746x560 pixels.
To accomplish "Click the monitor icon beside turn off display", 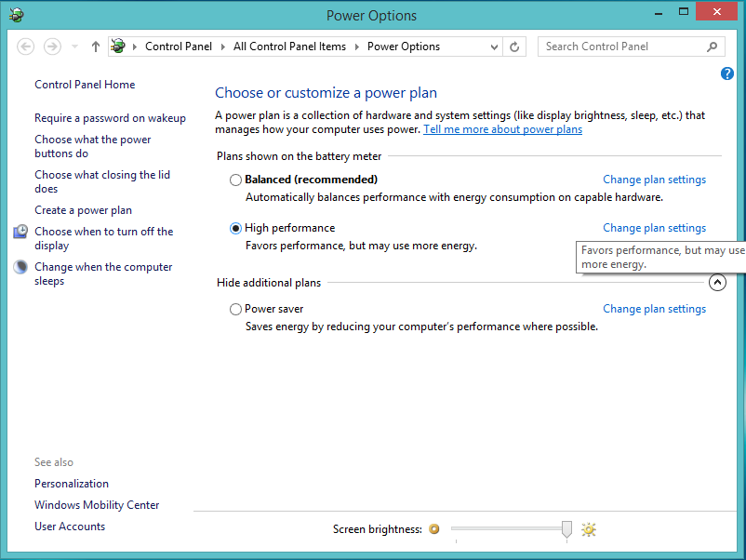I will pos(20,232).
